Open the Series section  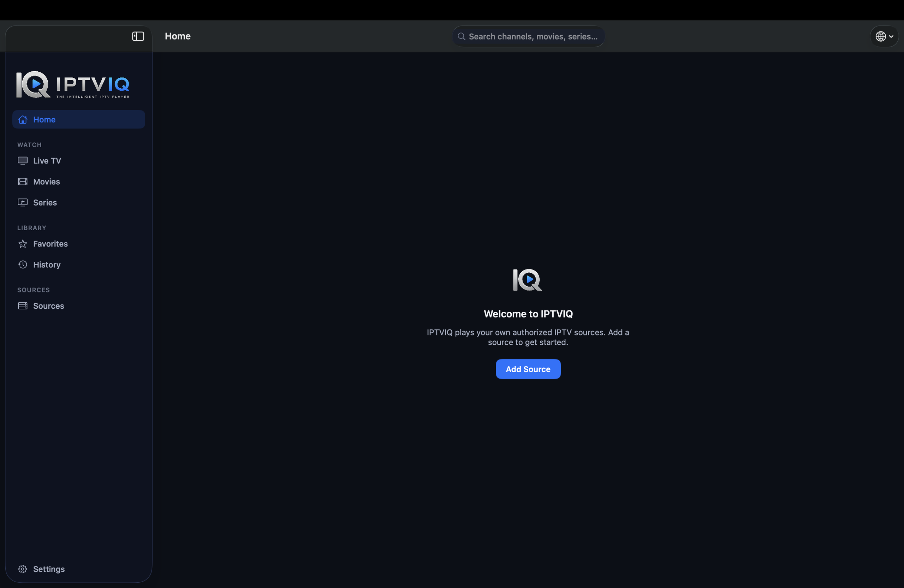[x=79, y=202]
